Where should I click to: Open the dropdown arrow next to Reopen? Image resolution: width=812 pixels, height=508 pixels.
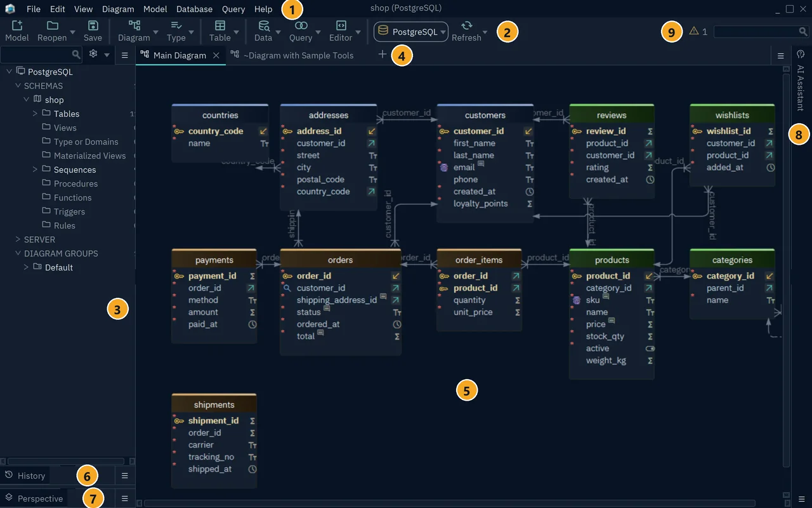[72, 32]
